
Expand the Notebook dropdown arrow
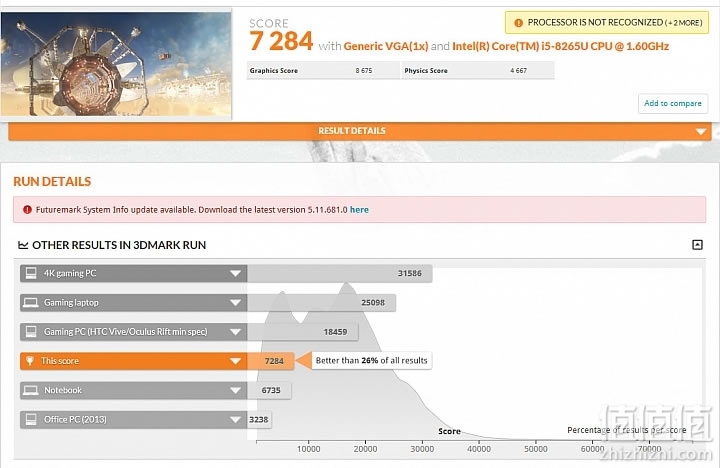[x=236, y=390]
